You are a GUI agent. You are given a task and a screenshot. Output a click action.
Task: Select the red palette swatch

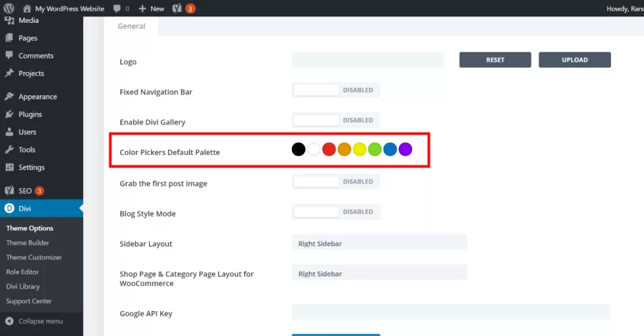tap(329, 149)
